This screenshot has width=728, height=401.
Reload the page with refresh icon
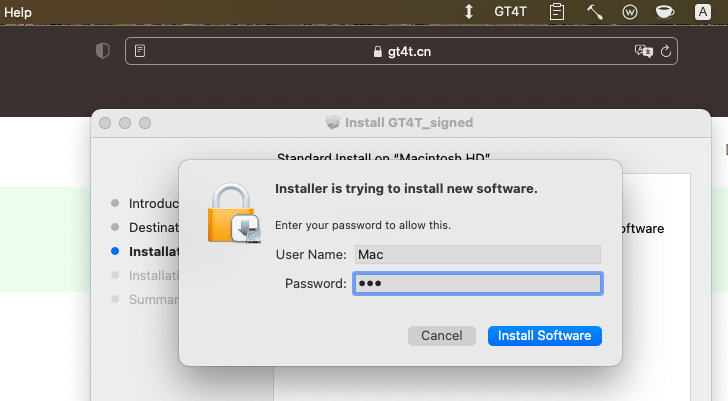pyautogui.click(x=666, y=51)
